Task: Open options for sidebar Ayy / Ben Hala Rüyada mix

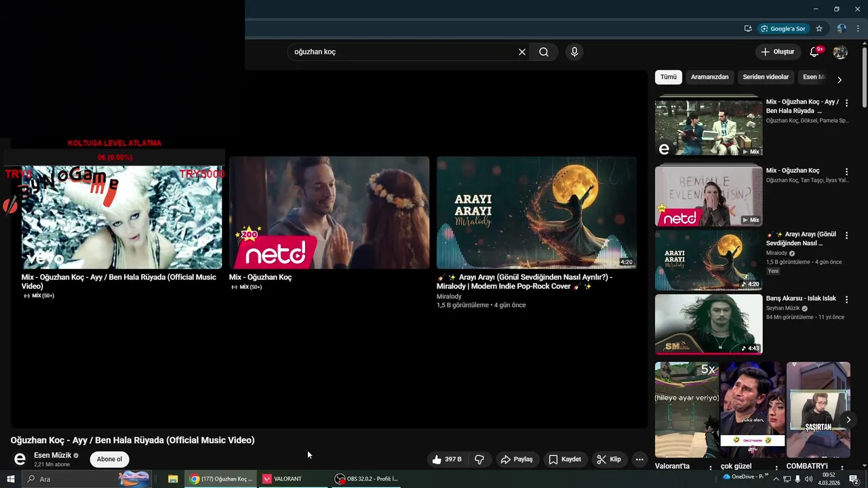Action: [846, 103]
